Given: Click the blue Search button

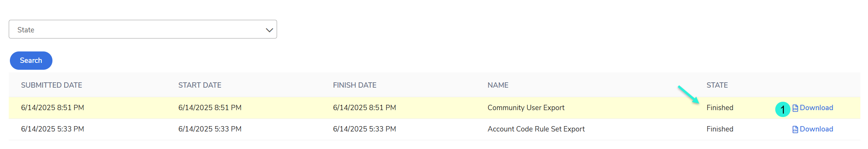Looking at the screenshot, I should tap(31, 61).
